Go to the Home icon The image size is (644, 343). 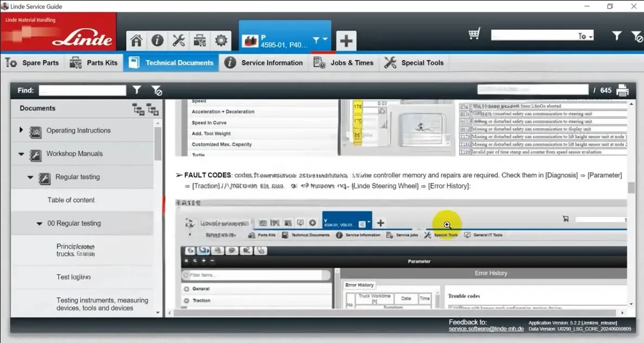[136, 41]
